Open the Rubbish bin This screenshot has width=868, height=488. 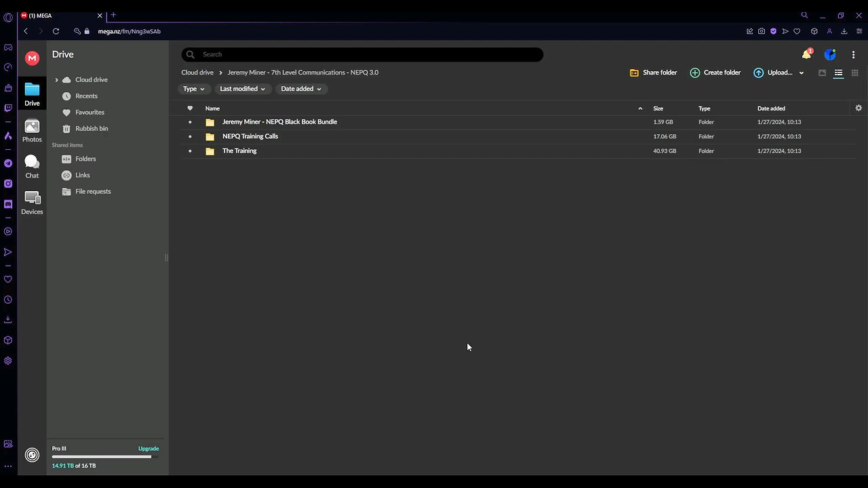(92, 129)
